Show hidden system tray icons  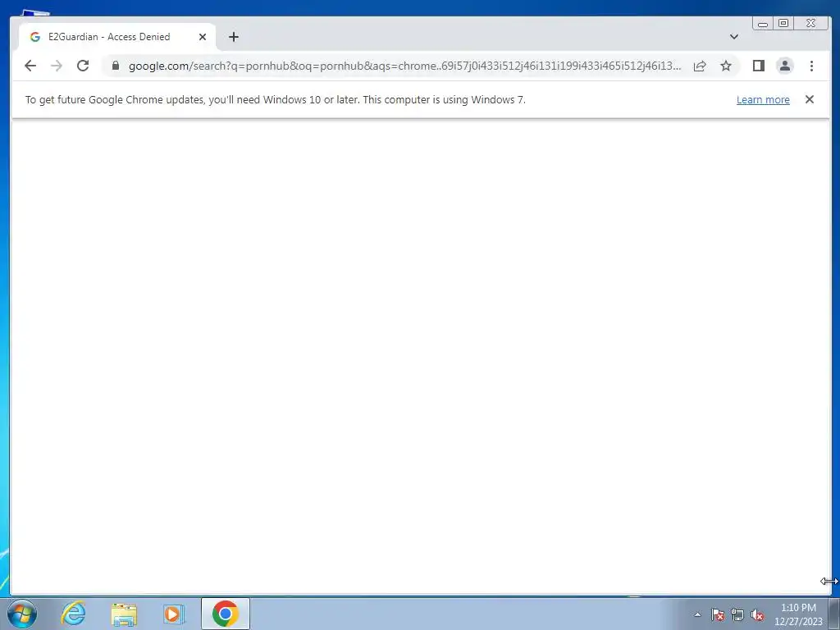(697, 614)
